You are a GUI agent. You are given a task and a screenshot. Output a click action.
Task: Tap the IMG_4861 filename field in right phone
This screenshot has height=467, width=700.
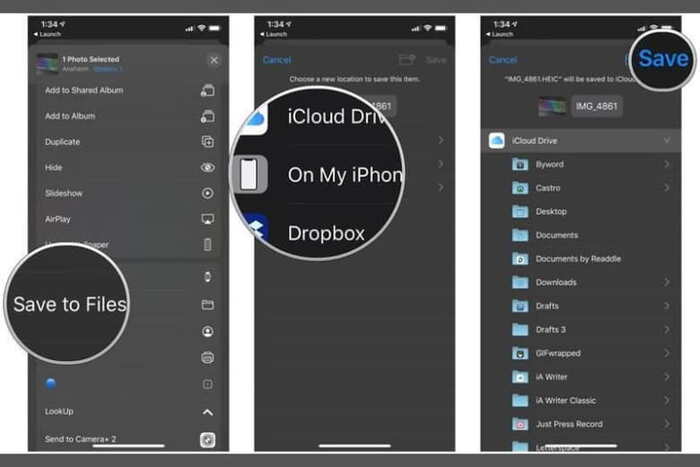597,106
